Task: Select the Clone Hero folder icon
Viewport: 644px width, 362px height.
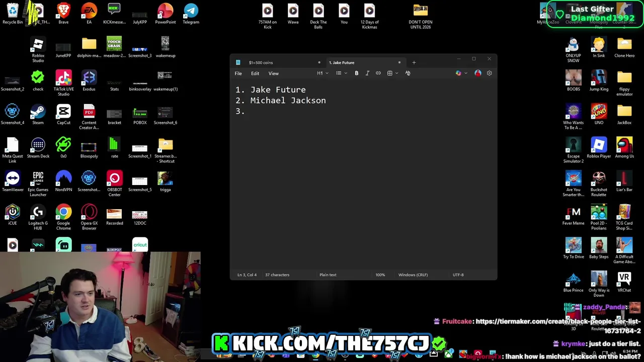Action: pos(624,48)
